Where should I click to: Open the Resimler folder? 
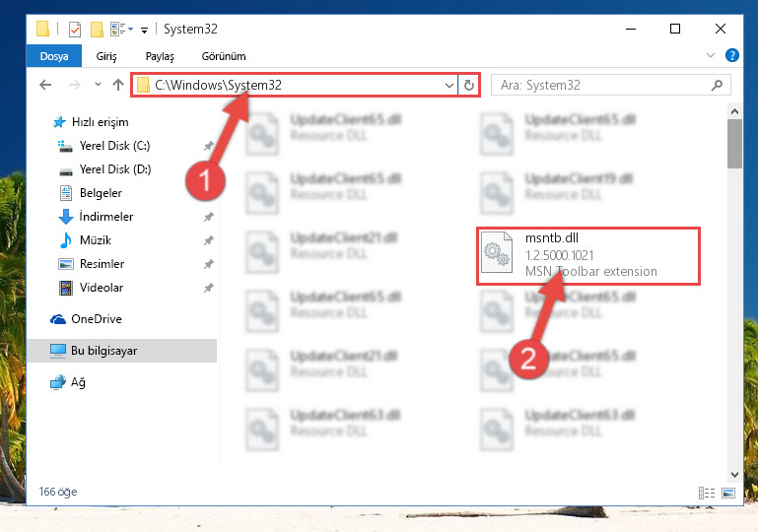(102, 264)
